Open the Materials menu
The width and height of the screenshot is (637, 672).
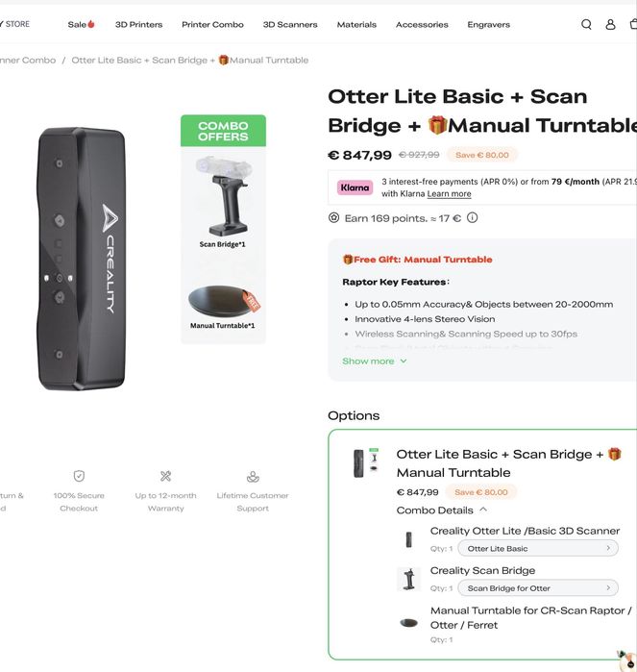pyautogui.click(x=356, y=24)
